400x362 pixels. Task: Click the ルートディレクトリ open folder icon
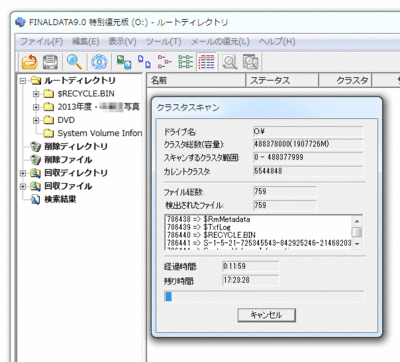pos(35,80)
